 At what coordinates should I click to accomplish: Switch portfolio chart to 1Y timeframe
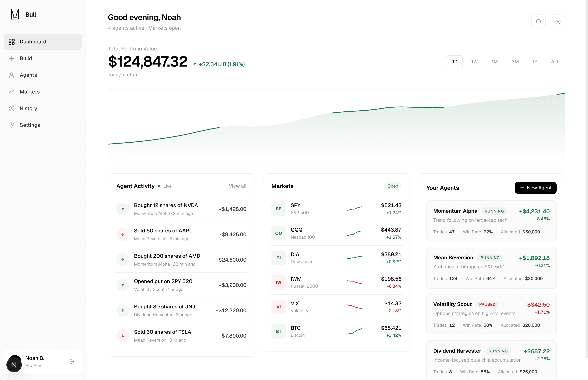(535, 62)
